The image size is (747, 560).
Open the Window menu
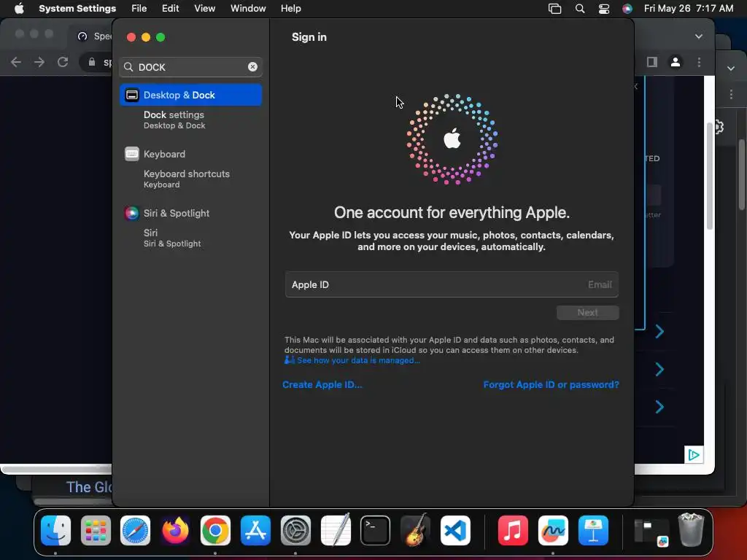(x=248, y=9)
